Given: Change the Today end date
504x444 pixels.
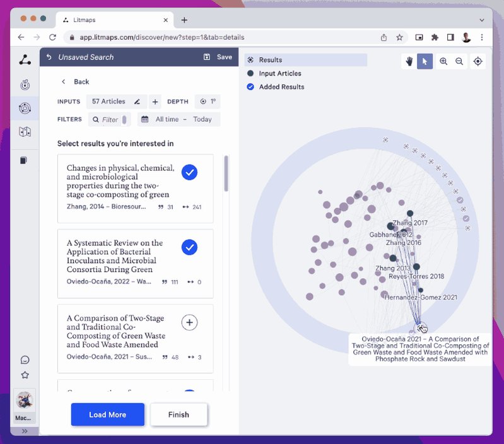Looking at the screenshot, I should (x=202, y=119).
